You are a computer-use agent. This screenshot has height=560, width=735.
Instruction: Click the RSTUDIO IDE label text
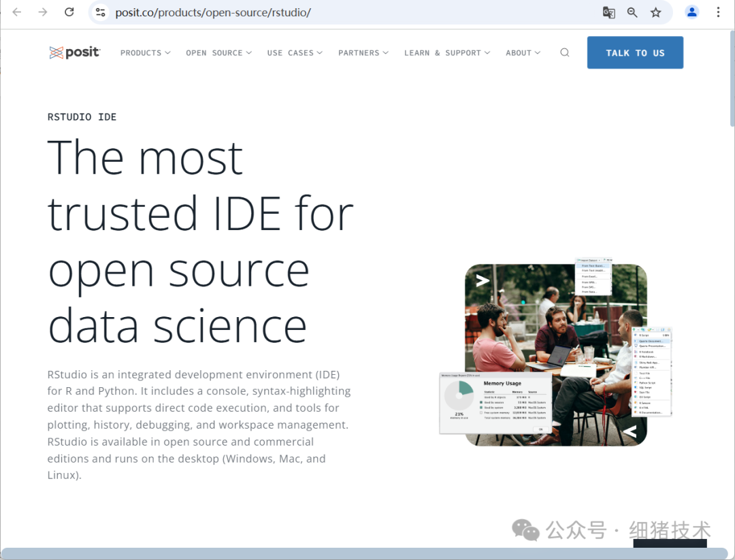pyautogui.click(x=82, y=117)
